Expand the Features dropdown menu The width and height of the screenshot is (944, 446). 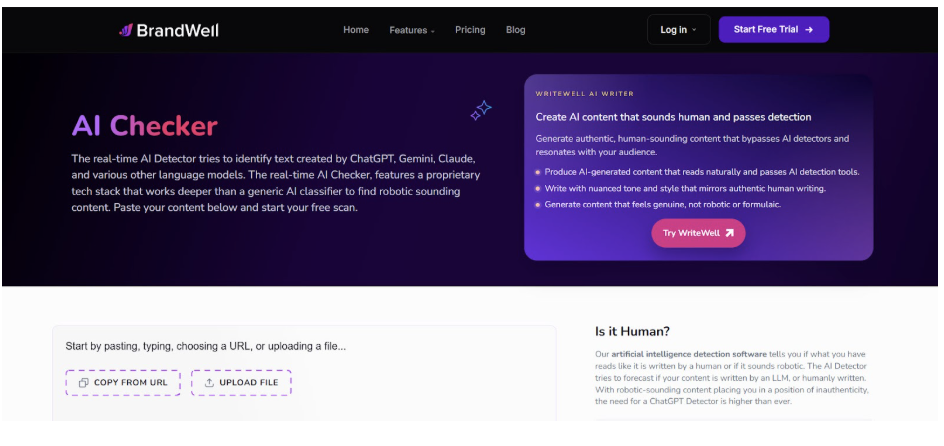[x=411, y=30]
